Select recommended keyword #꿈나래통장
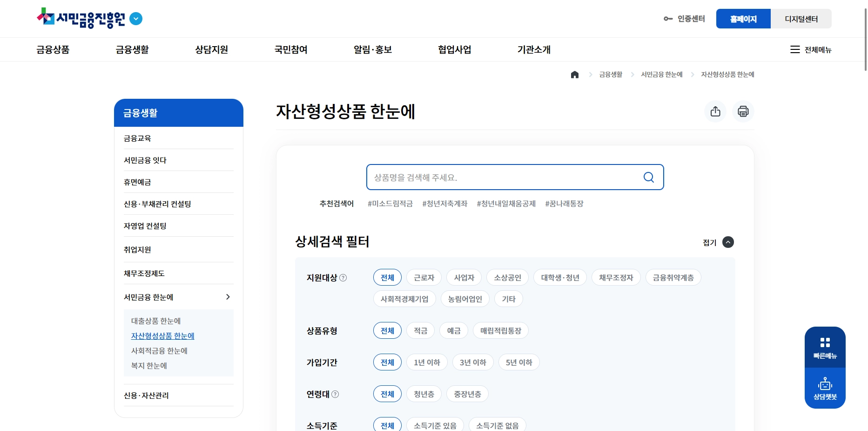Viewport: 868px width, 431px height. (x=564, y=204)
